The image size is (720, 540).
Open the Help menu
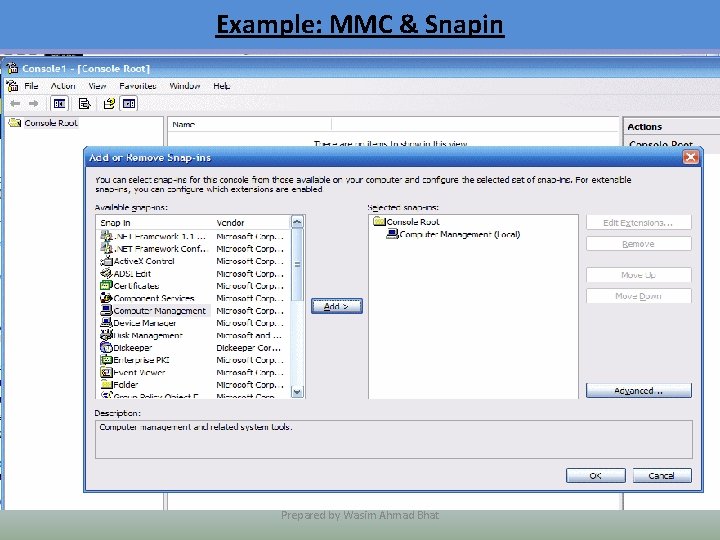(221, 86)
